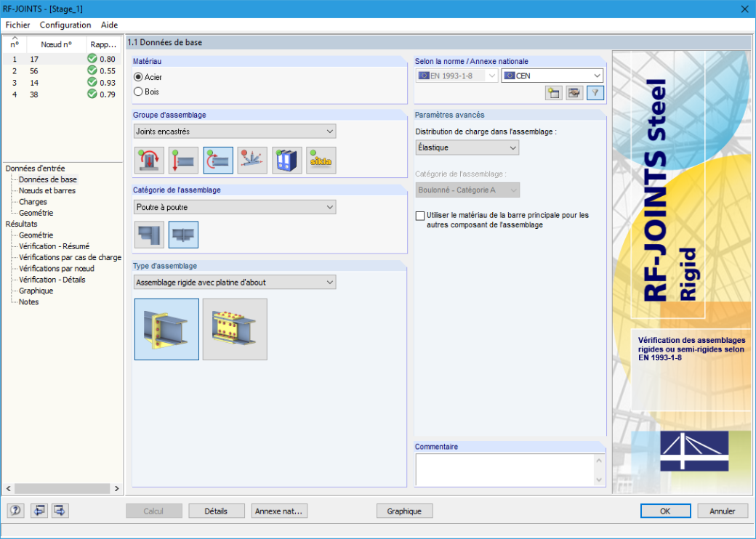756x539 pixels.
Task: Open the Boulonné - Catégorie A dropdown
Action: [467, 190]
